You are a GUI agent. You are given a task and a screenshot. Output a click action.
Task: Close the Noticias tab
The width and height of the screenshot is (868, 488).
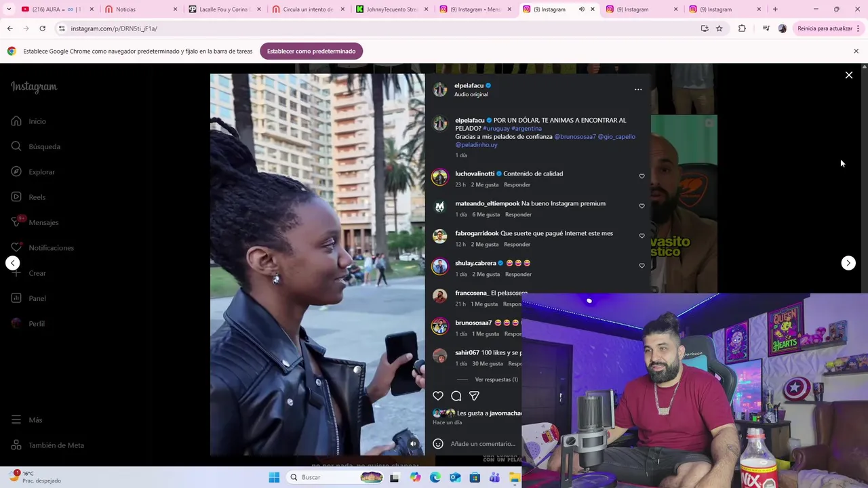point(176,9)
